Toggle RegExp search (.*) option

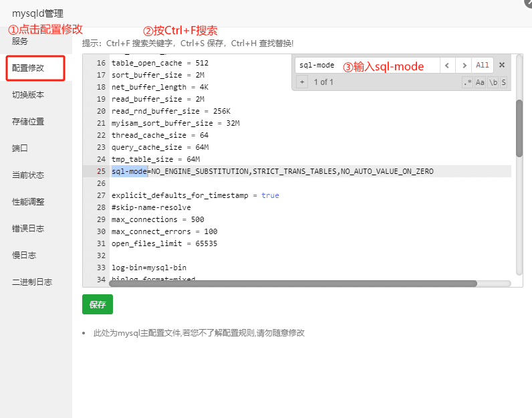tap(467, 82)
